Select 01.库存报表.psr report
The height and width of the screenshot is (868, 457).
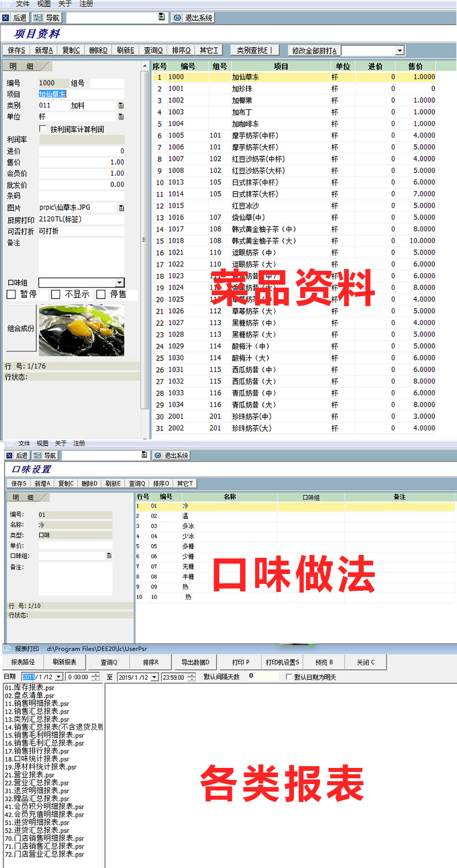click(30, 687)
